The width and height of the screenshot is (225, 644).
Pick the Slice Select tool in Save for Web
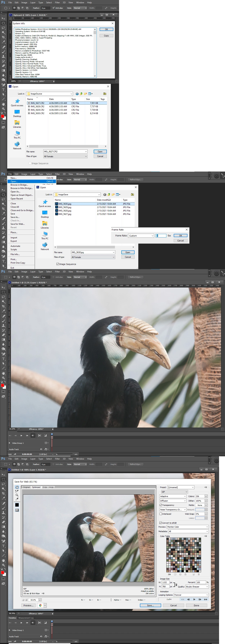(17, 491)
